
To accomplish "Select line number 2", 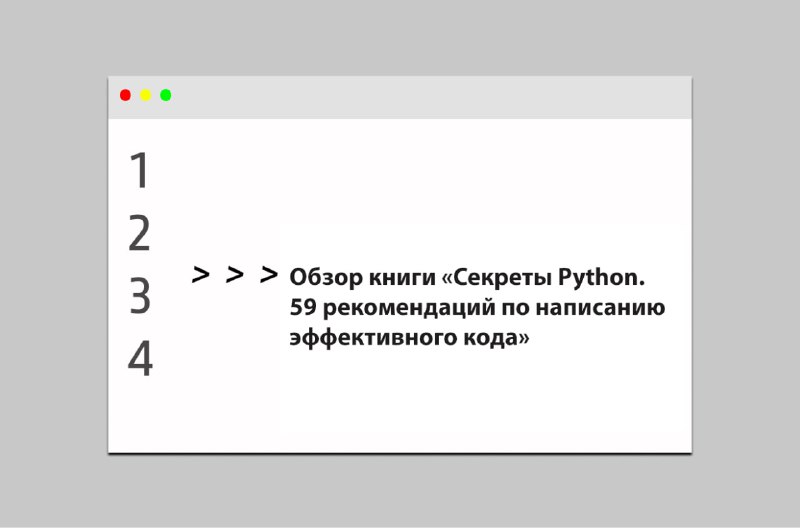I will [139, 233].
